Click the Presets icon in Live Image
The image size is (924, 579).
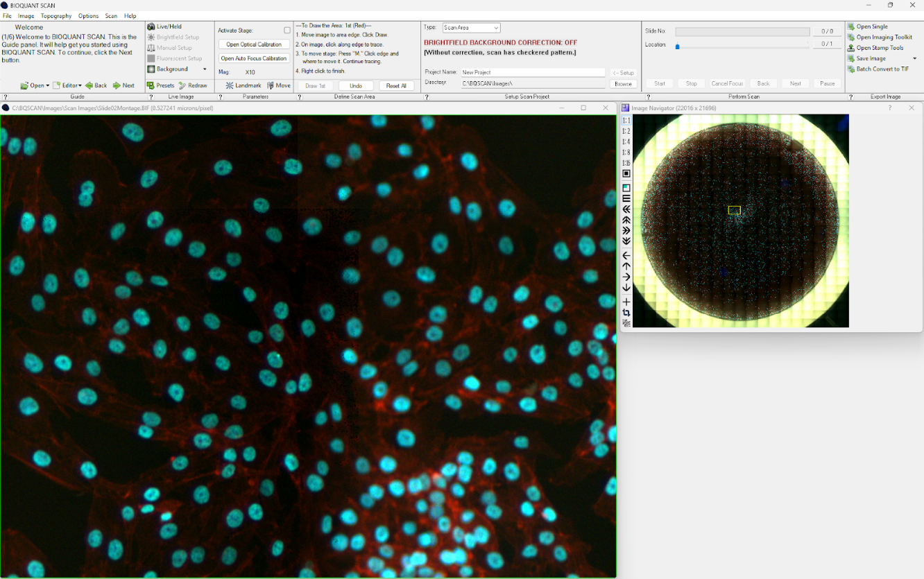click(x=151, y=85)
